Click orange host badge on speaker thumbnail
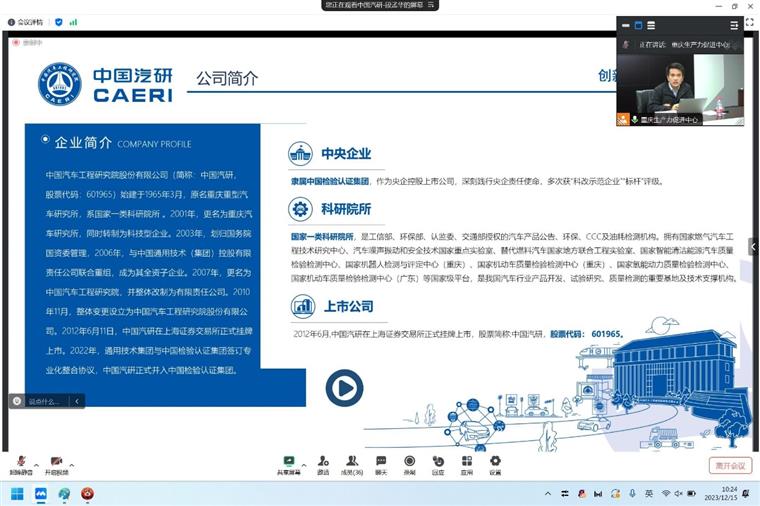The width and height of the screenshot is (760, 506). point(622,119)
